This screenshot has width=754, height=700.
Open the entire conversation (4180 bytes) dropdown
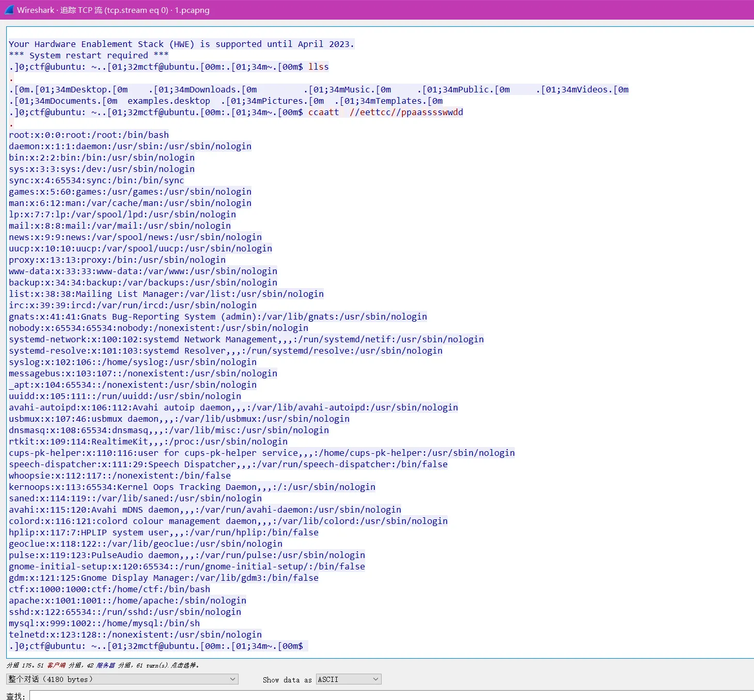click(122, 679)
